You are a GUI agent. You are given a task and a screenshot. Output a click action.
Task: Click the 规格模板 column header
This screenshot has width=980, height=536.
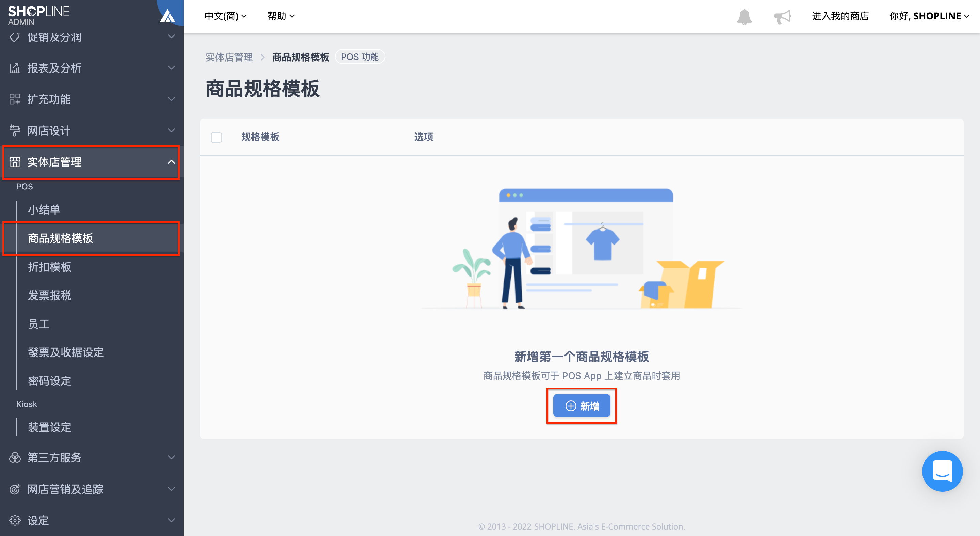[x=260, y=137]
